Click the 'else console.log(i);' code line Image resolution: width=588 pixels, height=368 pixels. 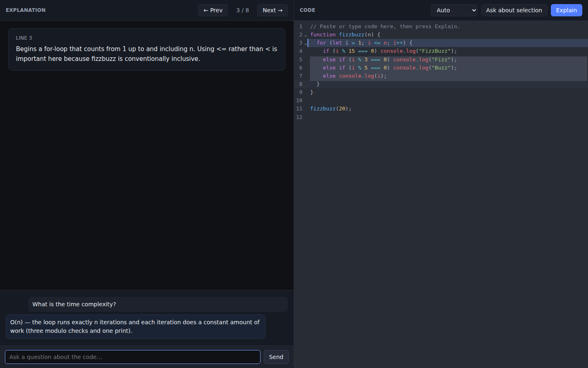click(355, 76)
